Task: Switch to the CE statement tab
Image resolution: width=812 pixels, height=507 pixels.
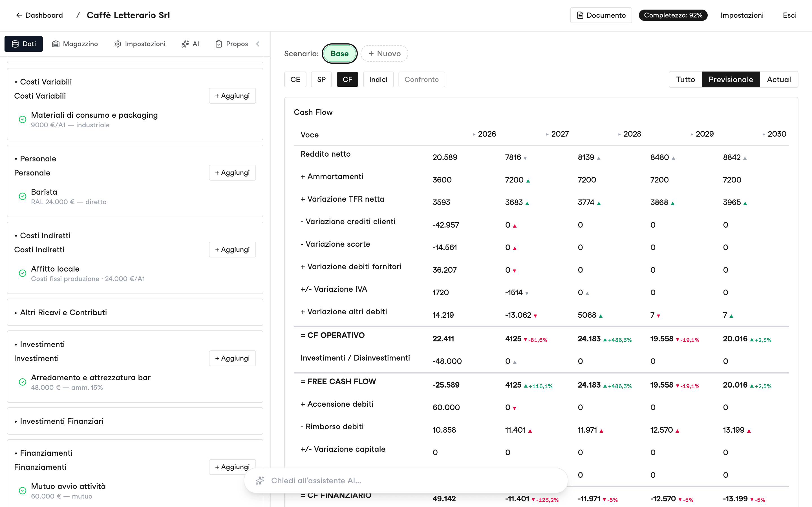Action: pyautogui.click(x=295, y=79)
